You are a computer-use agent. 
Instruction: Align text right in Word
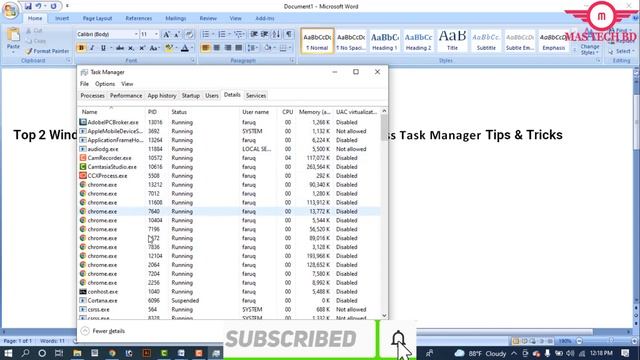228,48
